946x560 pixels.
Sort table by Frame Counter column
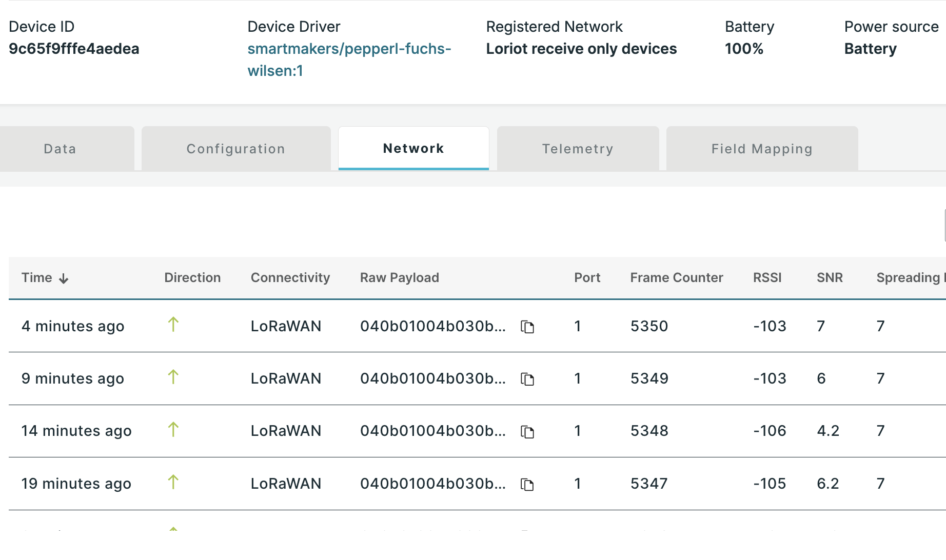coord(676,277)
